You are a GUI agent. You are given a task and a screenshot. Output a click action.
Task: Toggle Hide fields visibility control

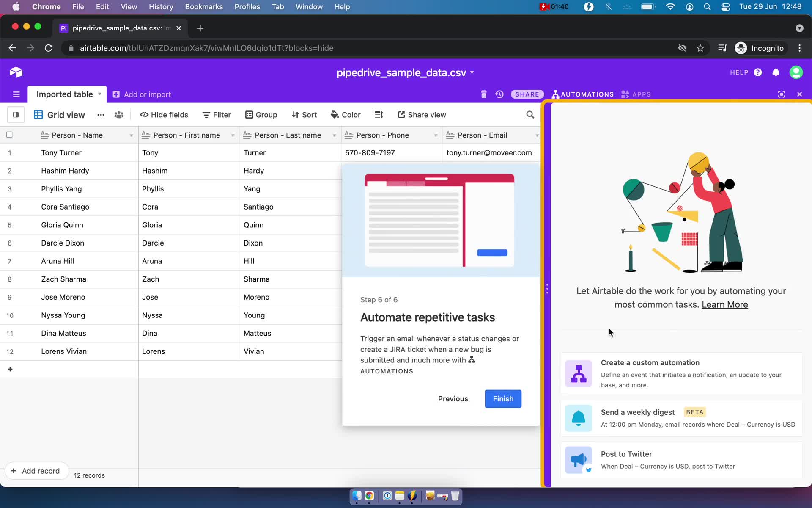point(163,114)
